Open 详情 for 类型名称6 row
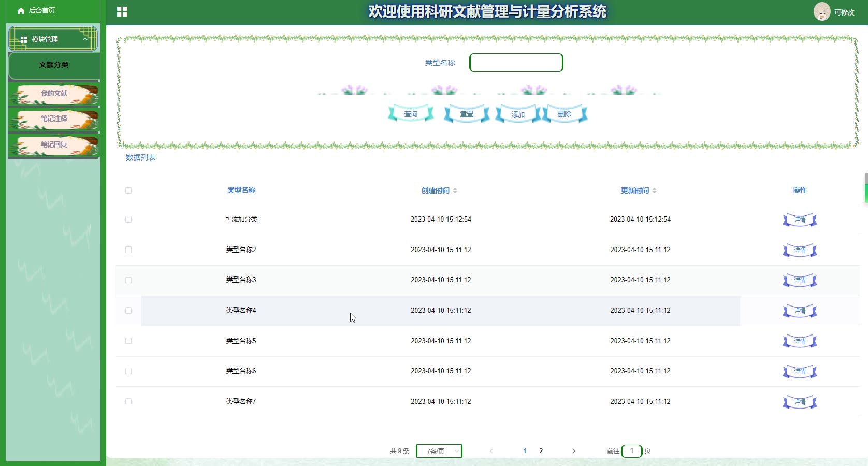 click(x=800, y=372)
